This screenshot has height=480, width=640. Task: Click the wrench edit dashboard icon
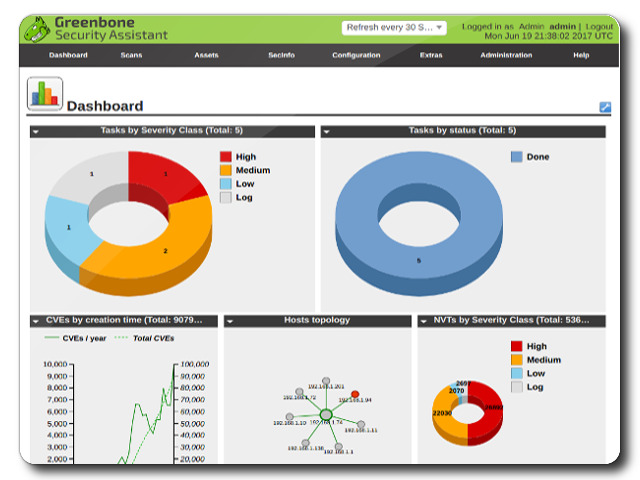[605, 107]
